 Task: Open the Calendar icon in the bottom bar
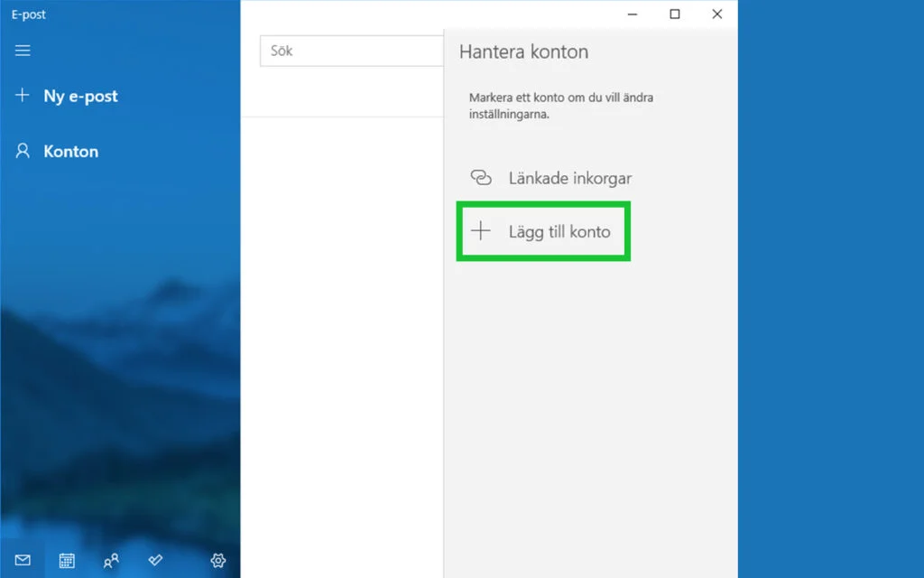66,561
